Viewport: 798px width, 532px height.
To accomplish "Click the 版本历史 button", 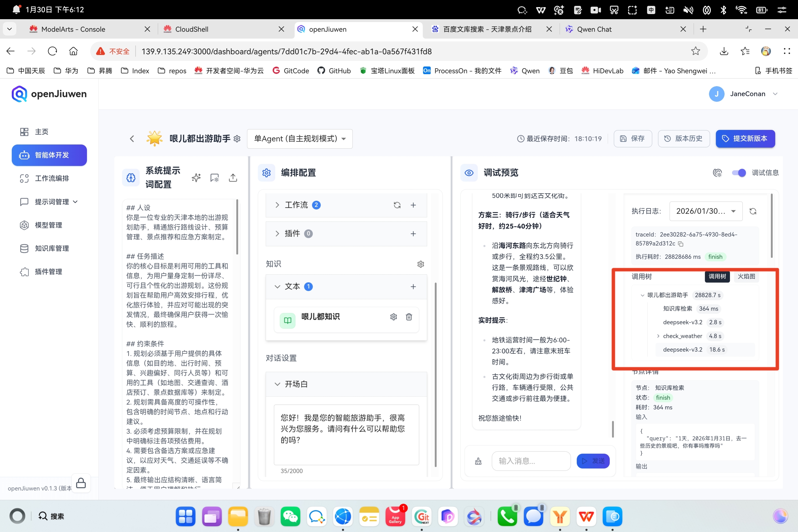I will (x=683, y=138).
